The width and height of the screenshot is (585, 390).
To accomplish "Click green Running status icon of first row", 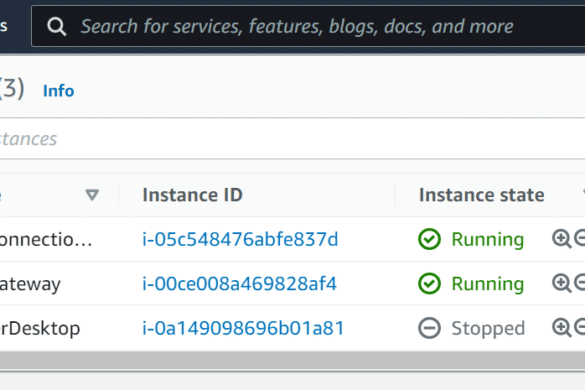I will 429,239.
